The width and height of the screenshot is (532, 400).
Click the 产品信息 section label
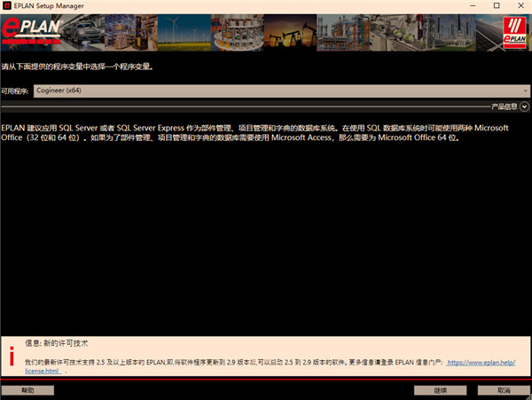point(505,106)
